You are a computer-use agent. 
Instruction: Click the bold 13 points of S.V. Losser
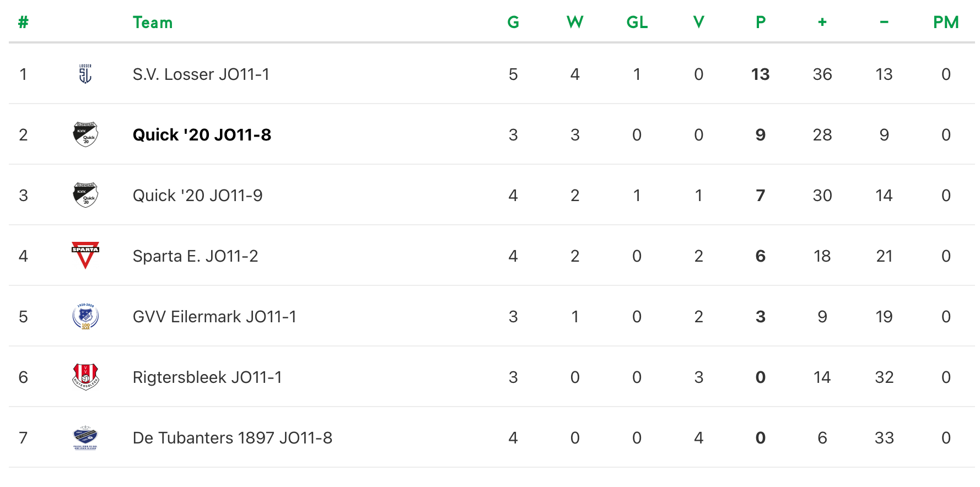[x=761, y=74]
